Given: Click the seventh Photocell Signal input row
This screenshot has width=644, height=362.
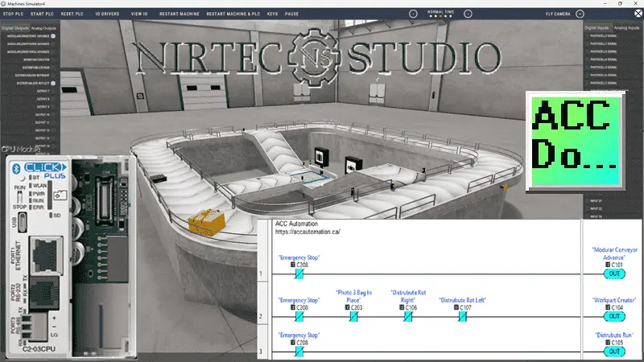Looking at the screenshot, I should tap(603, 84).
